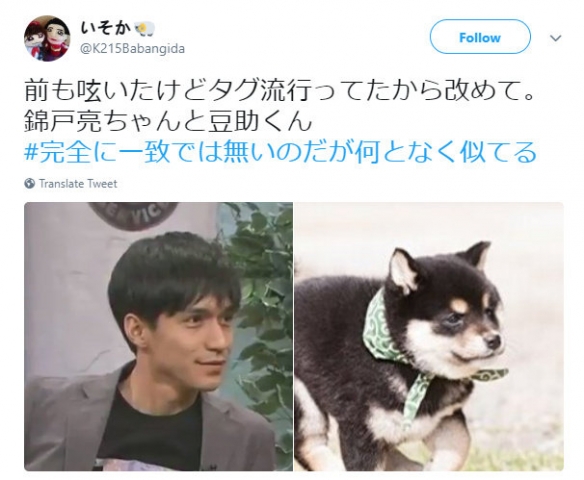
Task: Click the round sign atop the left photo
Action: [x=134, y=216]
